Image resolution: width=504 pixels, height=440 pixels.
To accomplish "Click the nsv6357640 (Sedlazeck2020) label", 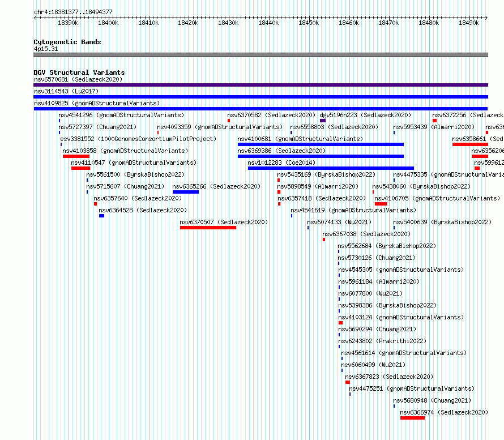I will (x=138, y=198).
